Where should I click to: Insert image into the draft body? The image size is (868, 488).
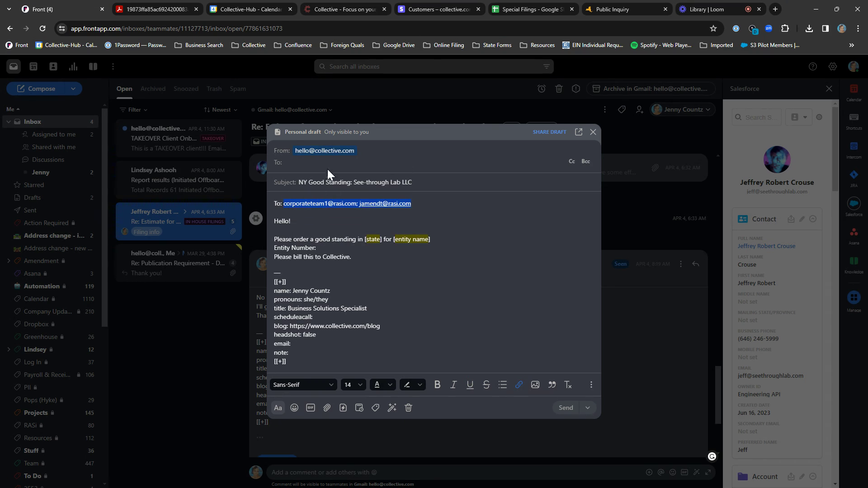point(535,385)
